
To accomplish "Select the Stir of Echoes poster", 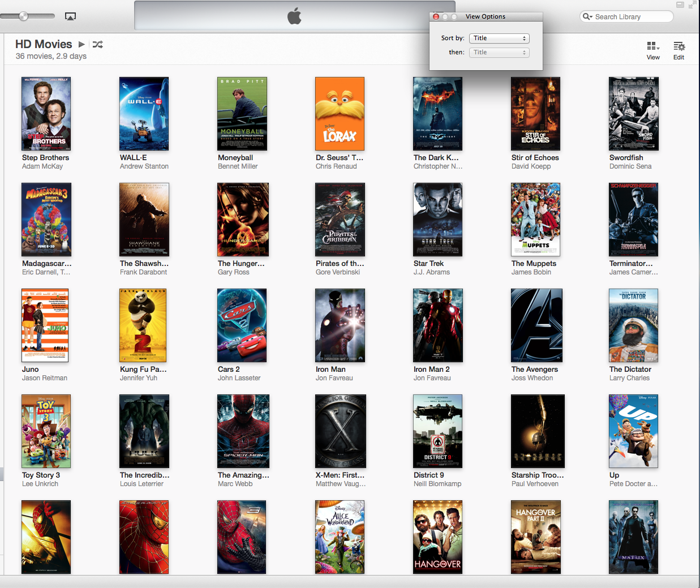I will (535, 114).
